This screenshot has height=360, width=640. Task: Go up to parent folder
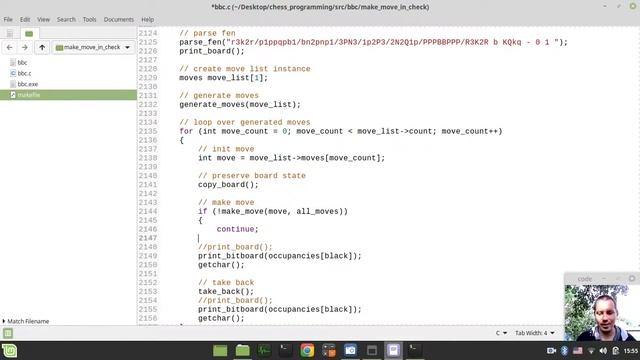tap(42, 47)
